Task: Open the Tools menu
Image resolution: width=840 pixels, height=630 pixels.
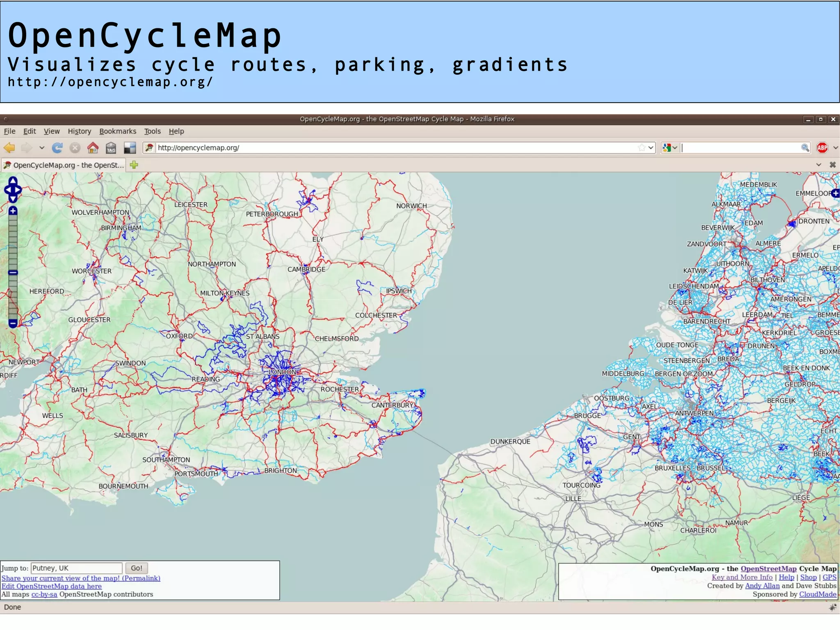Action: [152, 131]
